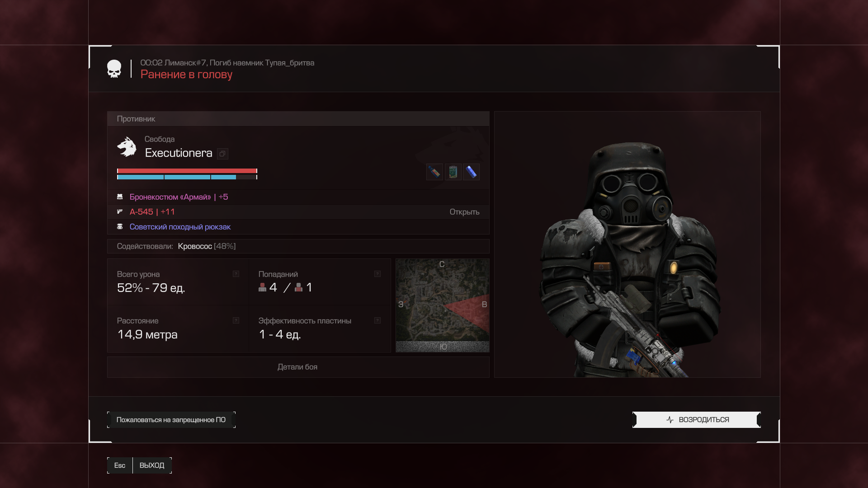Select the green canister consumable icon
The image size is (868, 488).
(x=453, y=172)
